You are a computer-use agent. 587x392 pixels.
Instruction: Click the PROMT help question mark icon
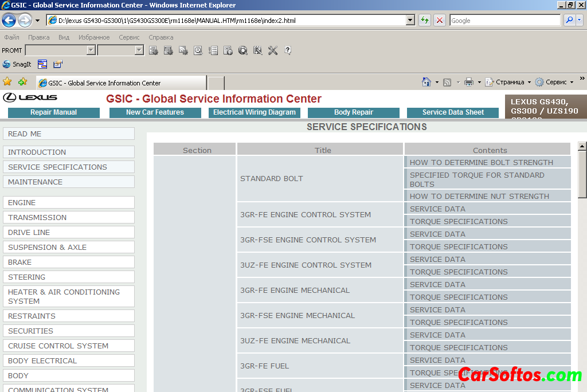tap(288, 50)
